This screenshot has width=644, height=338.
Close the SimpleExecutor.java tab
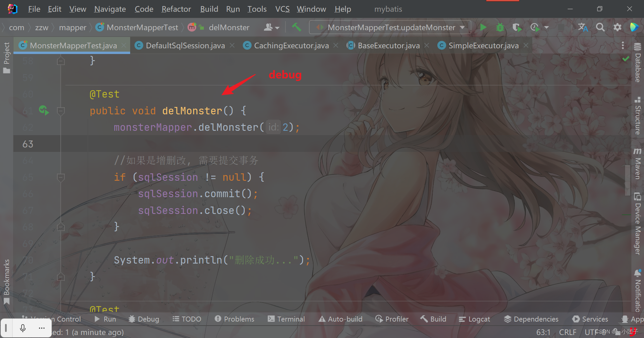(x=526, y=45)
